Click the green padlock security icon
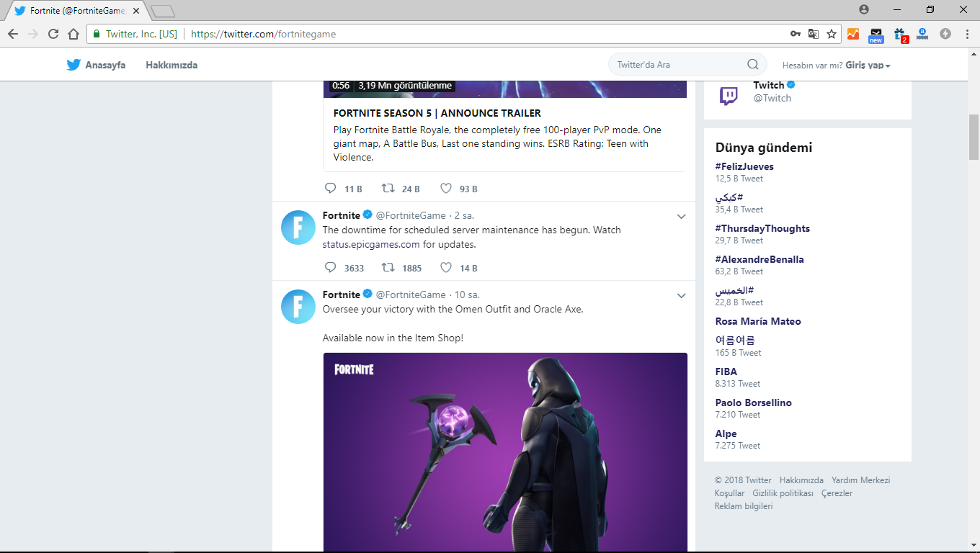This screenshot has height=553, width=980. pyautogui.click(x=97, y=34)
